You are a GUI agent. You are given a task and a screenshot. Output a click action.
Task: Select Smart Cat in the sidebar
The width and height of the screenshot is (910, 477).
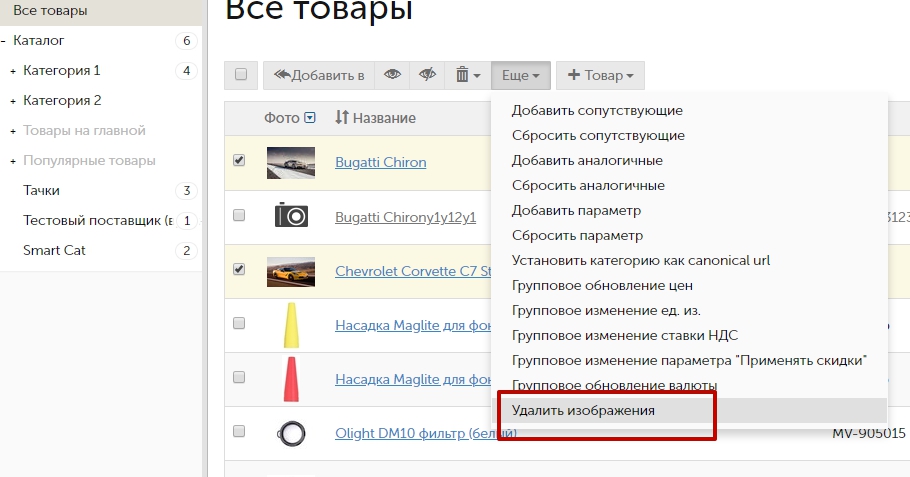pyautogui.click(x=54, y=250)
